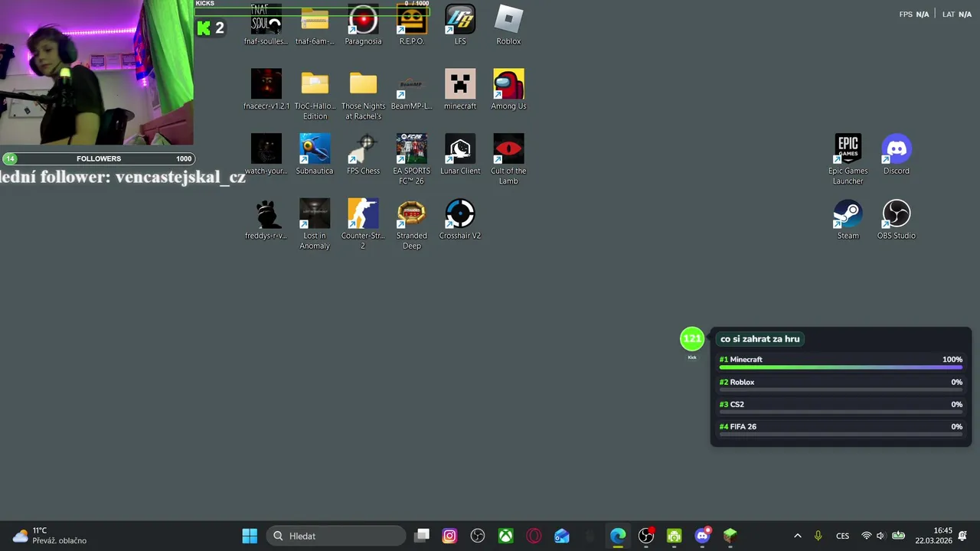Open EA SPORTS FC 26 shortcut
This screenshot has width=980, height=551.
point(412,159)
